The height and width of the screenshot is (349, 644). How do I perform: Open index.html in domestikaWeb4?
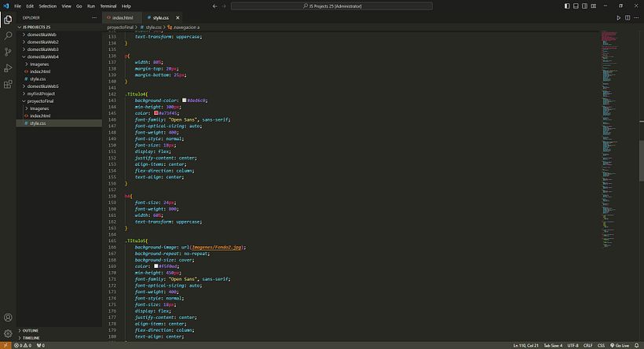pos(40,72)
